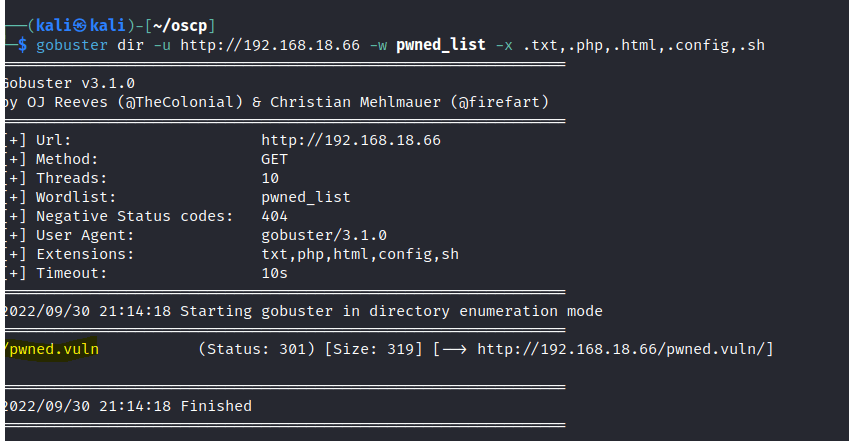Click the Finished timestamp line

(127, 406)
